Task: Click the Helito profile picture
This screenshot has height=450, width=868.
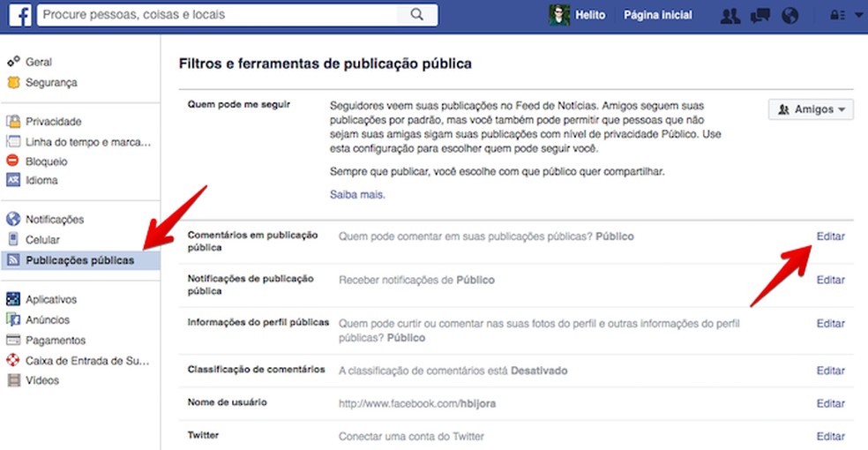Action: click(559, 15)
